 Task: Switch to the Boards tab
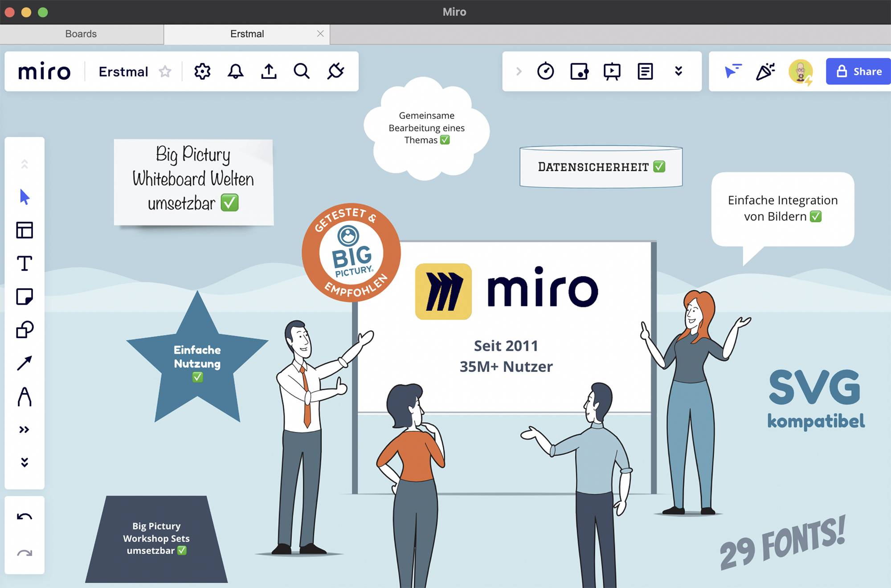pyautogui.click(x=81, y=34)
